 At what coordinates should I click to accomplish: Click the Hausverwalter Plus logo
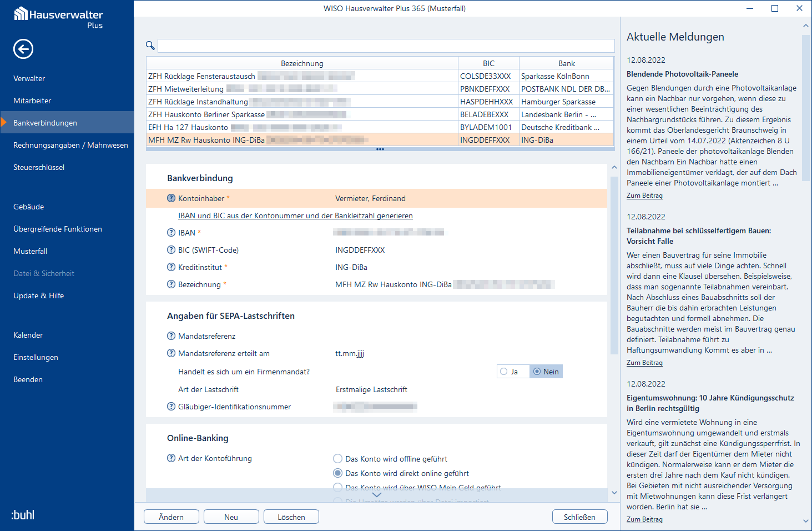pos(58,17)
